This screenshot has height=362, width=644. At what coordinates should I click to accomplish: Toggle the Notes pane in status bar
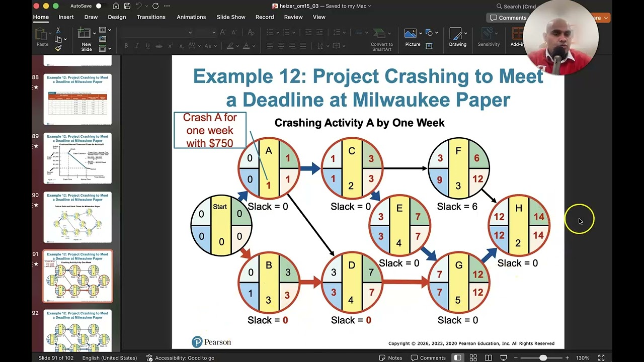tap(390, 358)
